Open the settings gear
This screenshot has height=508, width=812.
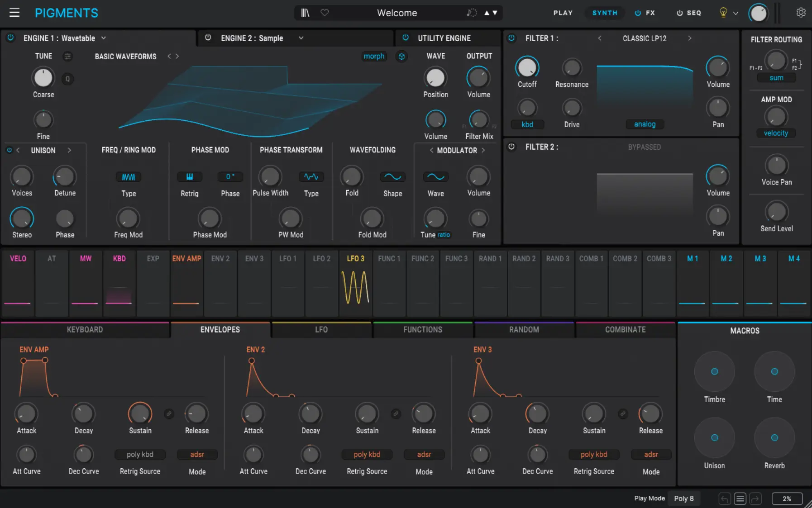801,12
